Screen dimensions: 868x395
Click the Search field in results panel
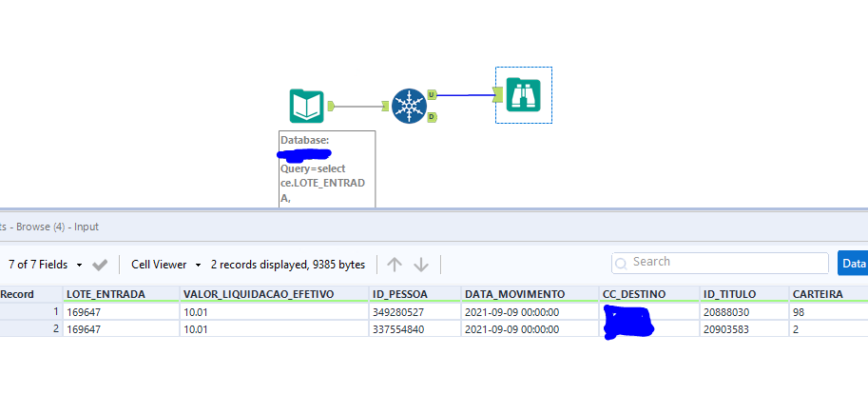pyautogui.click(x=720, y=263)
